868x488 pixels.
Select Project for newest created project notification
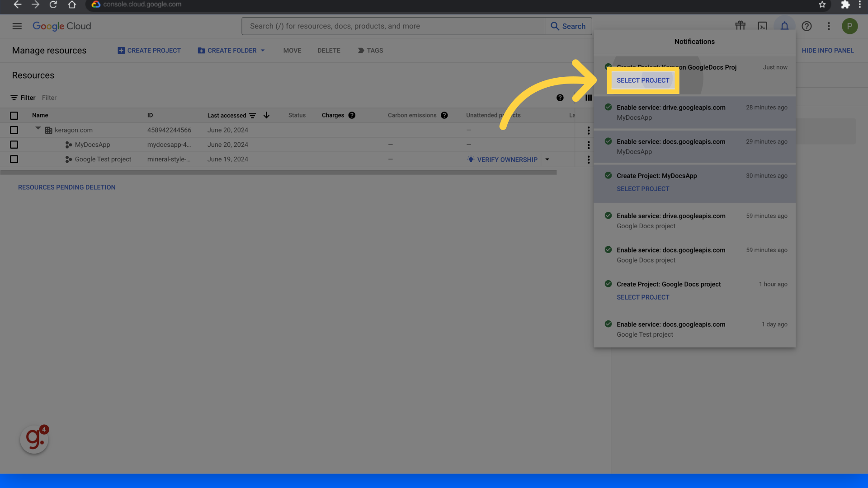(642, 80)
